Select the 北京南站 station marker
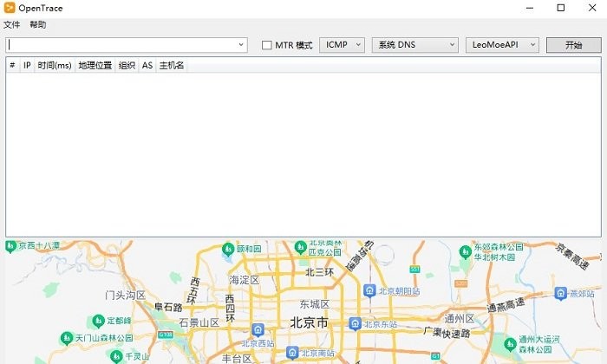Viewport: 607px width, 364px height. click(292, 354)
